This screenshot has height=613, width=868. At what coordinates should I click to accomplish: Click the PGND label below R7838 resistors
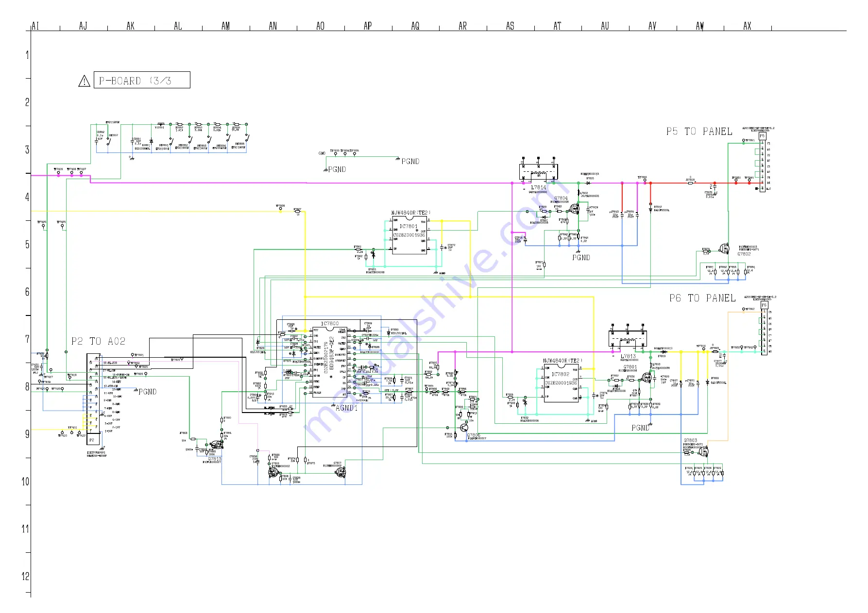(x=640, y=428)
